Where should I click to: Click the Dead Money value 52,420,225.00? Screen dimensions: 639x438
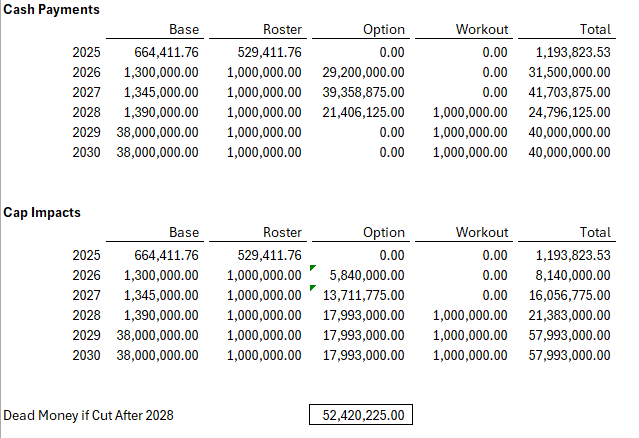[361, 414]
